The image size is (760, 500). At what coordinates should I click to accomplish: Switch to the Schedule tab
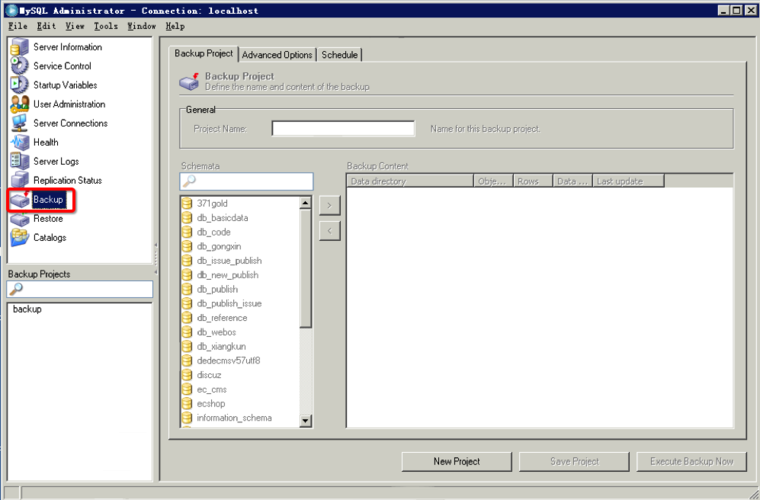339,55
